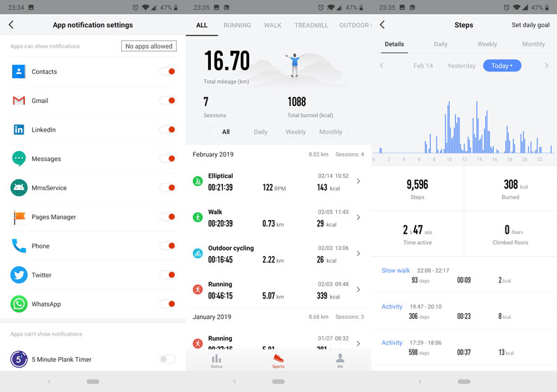Tap the Running 02/03 activity icon
557x392 pixels.
point(198,290)
